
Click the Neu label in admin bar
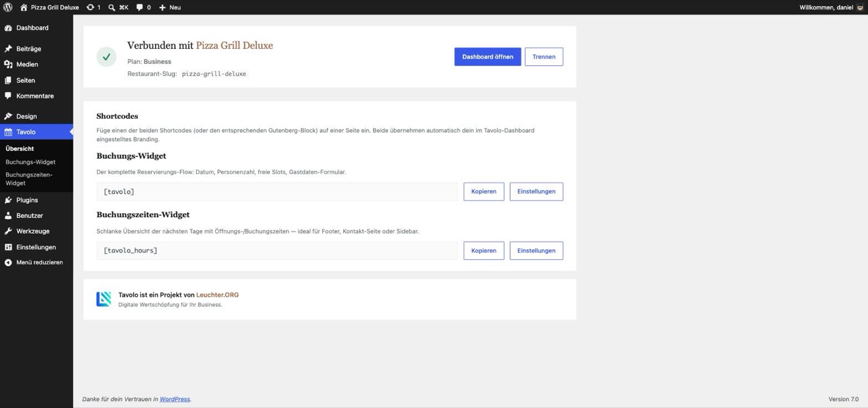click(175, 7)
